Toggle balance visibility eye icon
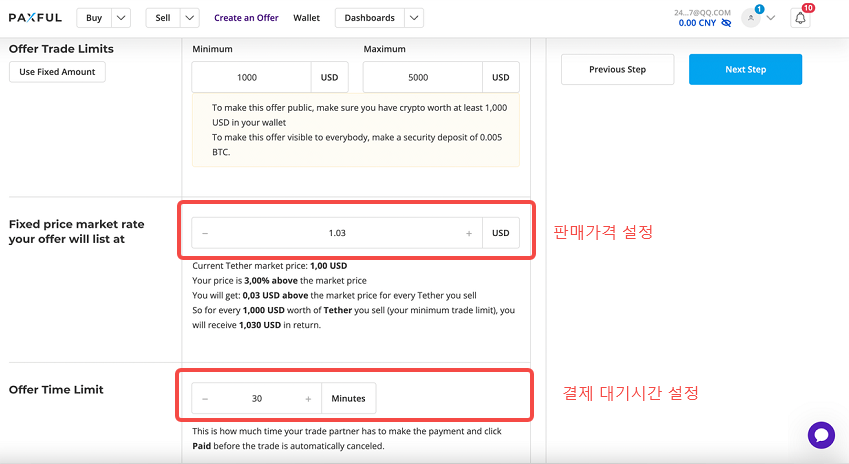Image resolution: width=849 pixels, height=464 pixels. click(726, 23)
